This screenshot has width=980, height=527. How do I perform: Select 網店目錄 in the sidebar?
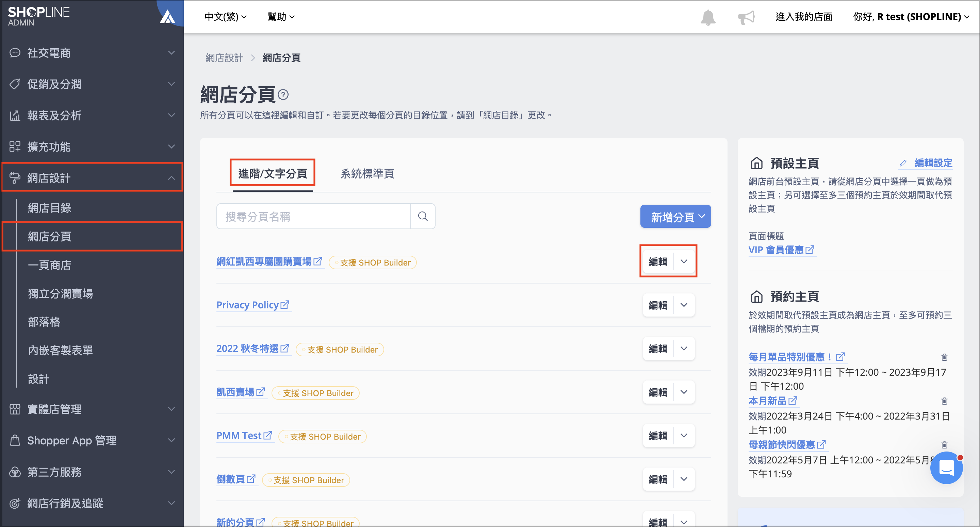pos(49,208)
